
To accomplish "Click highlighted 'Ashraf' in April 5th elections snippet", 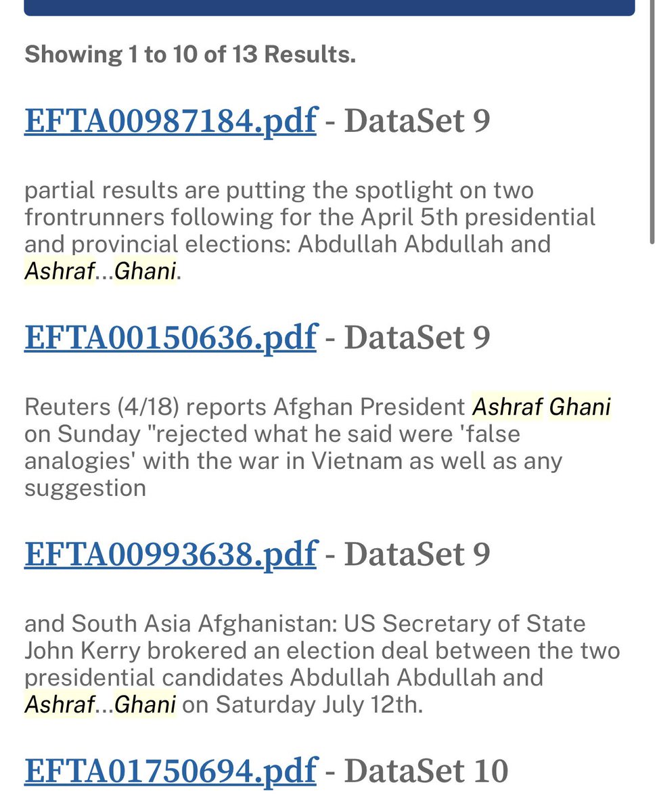I will tap(59, 271).
